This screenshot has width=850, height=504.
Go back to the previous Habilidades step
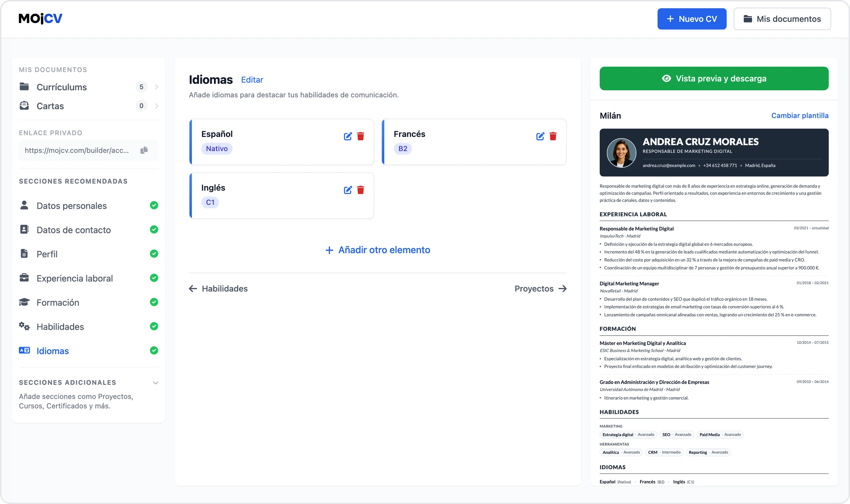tap(218, 288)
